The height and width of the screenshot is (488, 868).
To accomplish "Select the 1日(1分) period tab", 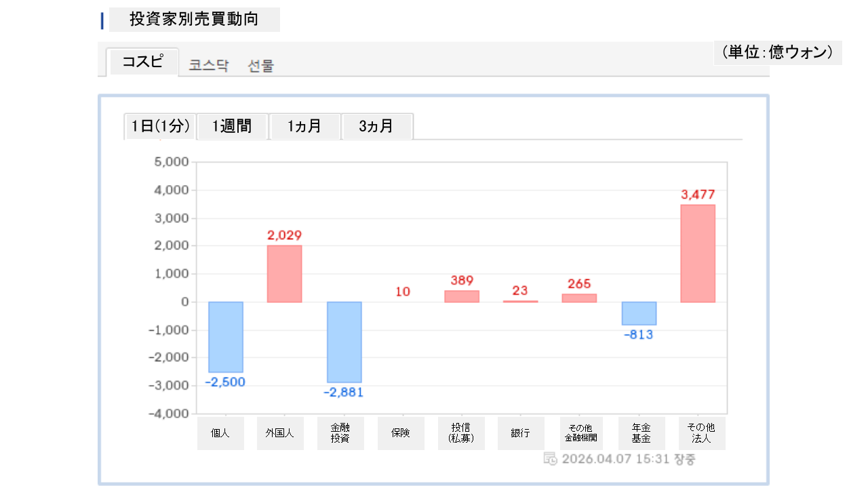I will click(x=160, y=126).
